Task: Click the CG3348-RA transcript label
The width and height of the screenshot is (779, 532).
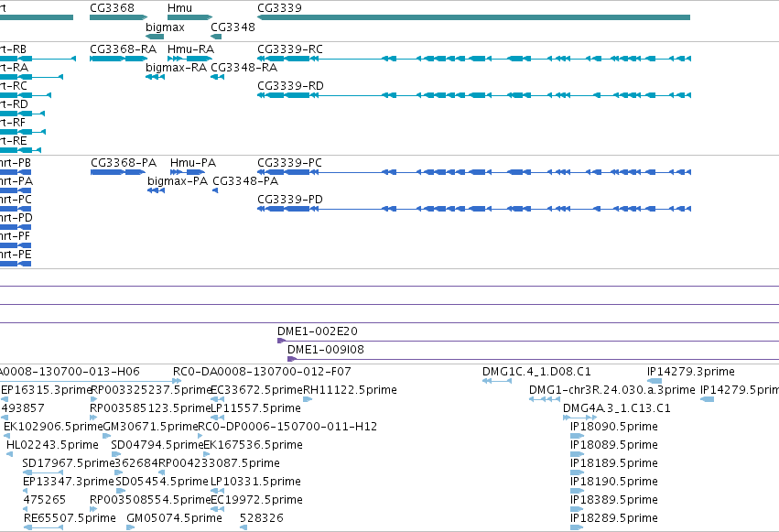Action: (243, 68)
